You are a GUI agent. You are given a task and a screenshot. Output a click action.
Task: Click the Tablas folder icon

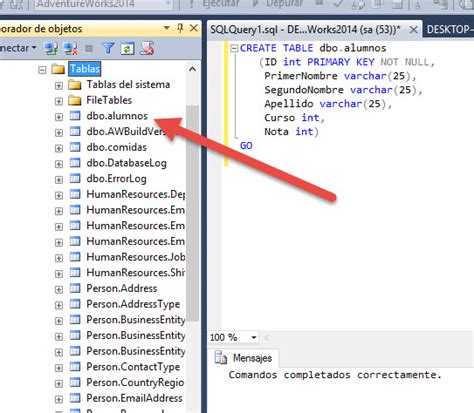[x=58, y=69]
